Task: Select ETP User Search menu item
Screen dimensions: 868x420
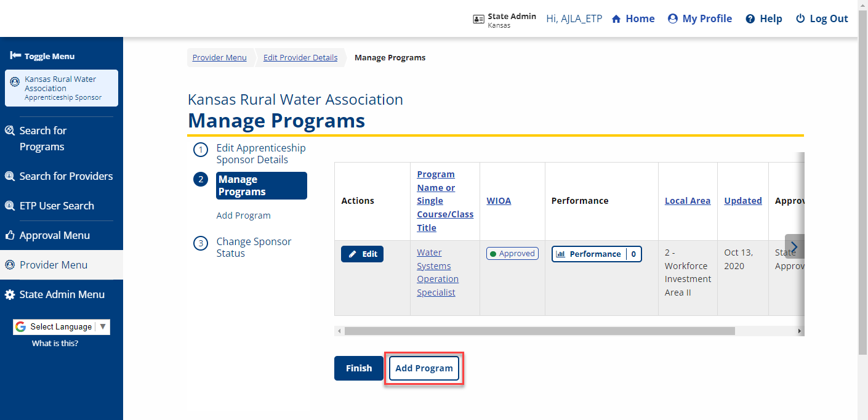Action: tap(57, 206)
